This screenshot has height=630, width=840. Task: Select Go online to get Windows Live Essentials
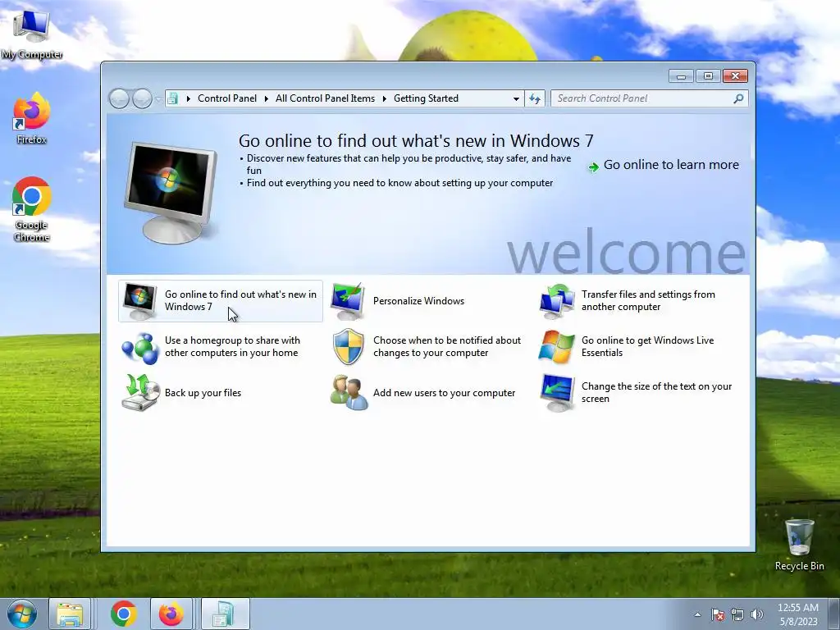click(648, 347)
